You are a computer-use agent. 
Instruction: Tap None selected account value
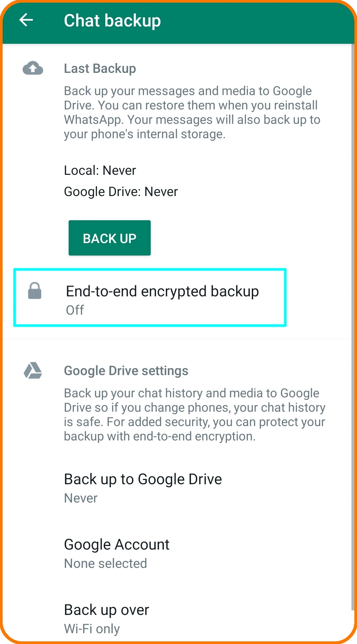click(x=106, y=564)
